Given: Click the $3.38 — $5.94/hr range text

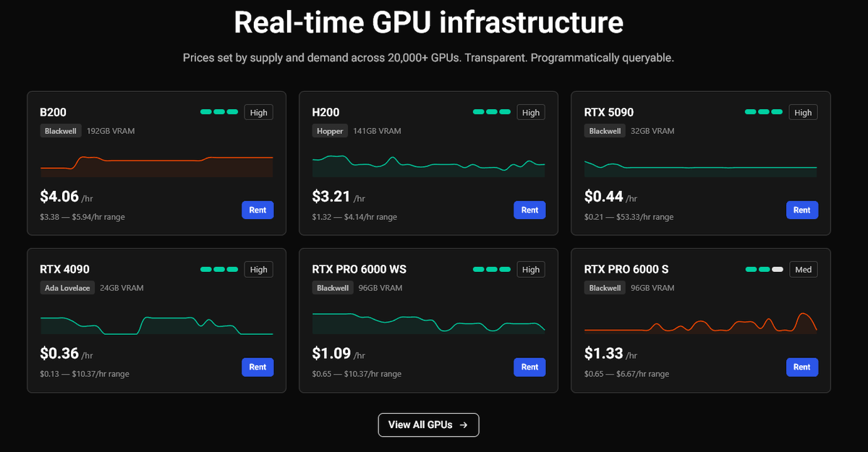Looking at the screenshot, I should tap(82, 217).
